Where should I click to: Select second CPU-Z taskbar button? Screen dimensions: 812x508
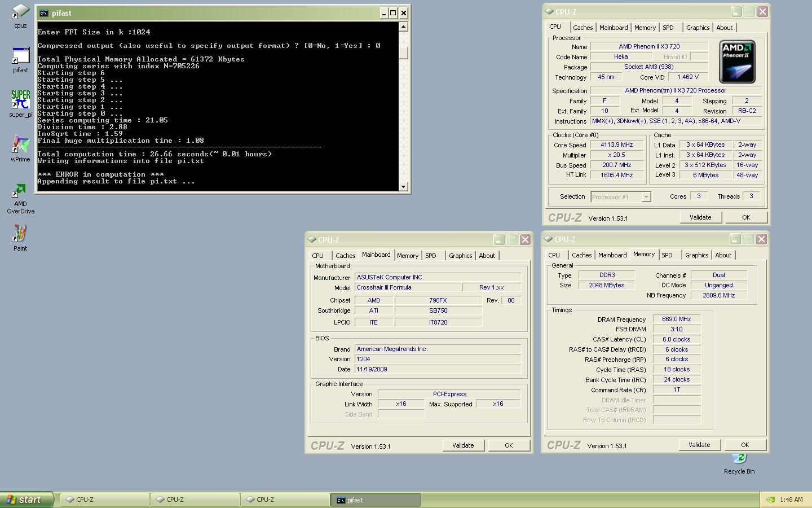195,500
